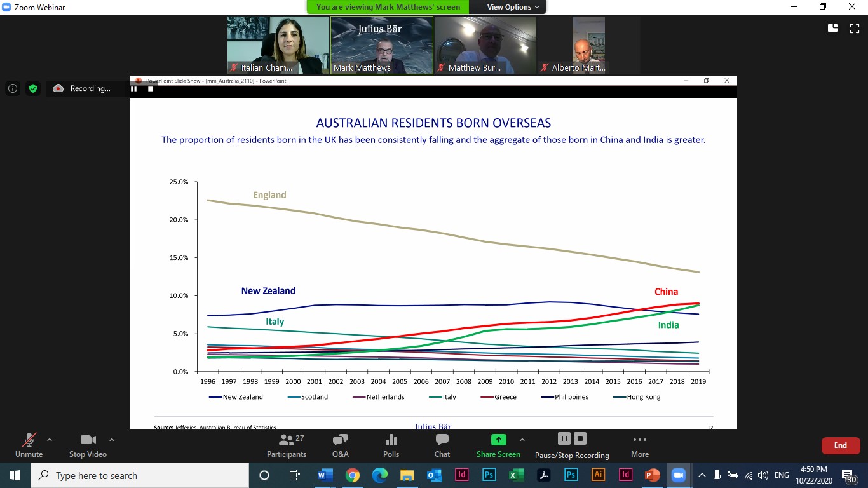
Task: Select Mark Matthews' video thumbnail
Action: pyautogui.click(x=381, y=45)
